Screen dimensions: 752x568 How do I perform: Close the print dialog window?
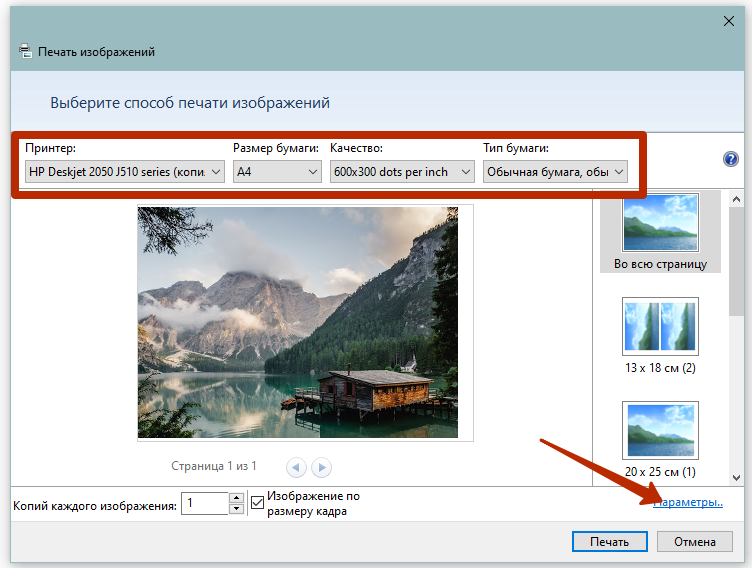point(729,19)
